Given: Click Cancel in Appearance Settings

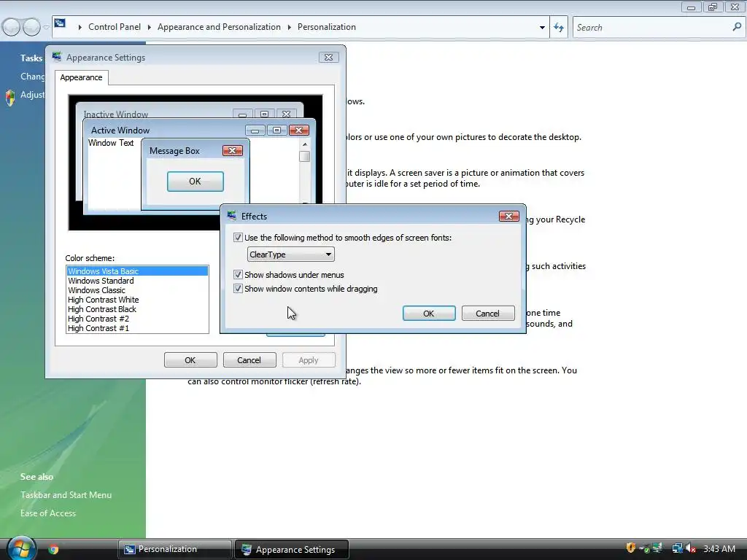Looking at the screenshot, I should (x=249, y=360).
